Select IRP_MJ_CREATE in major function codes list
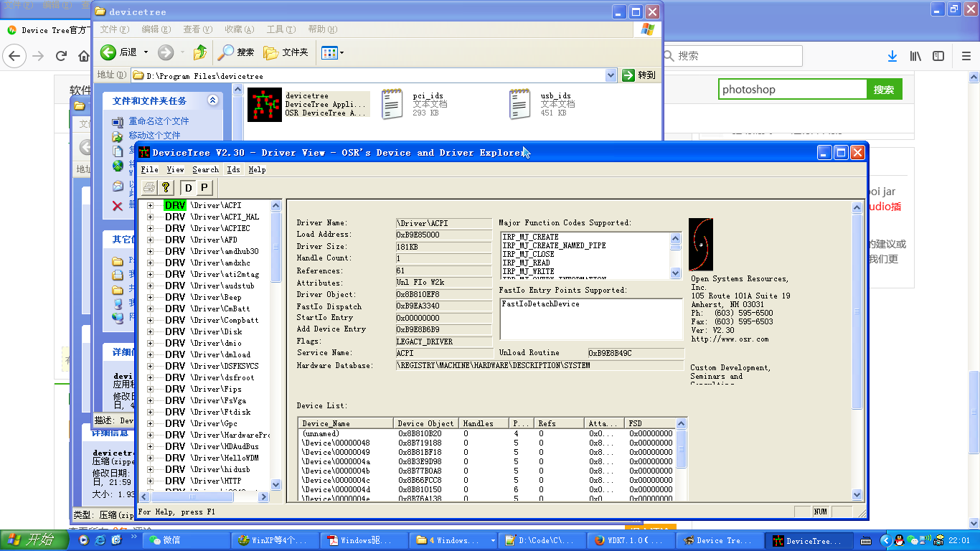 530,237
